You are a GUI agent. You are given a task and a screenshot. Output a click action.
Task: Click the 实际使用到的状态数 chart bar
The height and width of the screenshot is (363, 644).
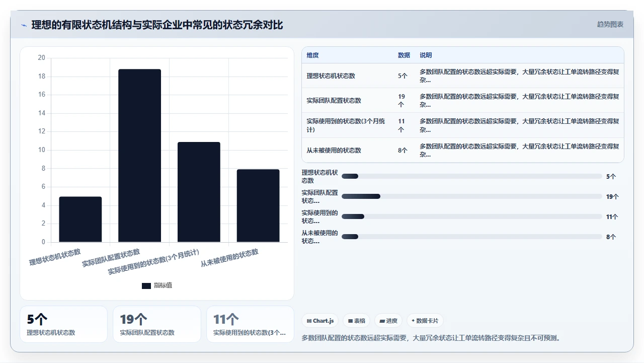tap(199, 192)
